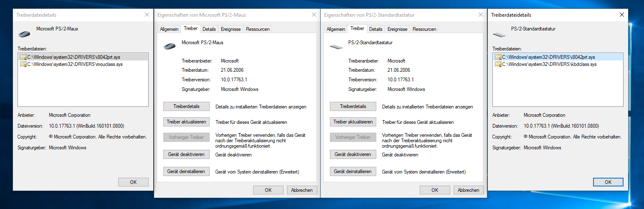Select i8042prt.sys in the mouse driver file list
Screen dimensions: 644x209
click(x=83, y=57)
